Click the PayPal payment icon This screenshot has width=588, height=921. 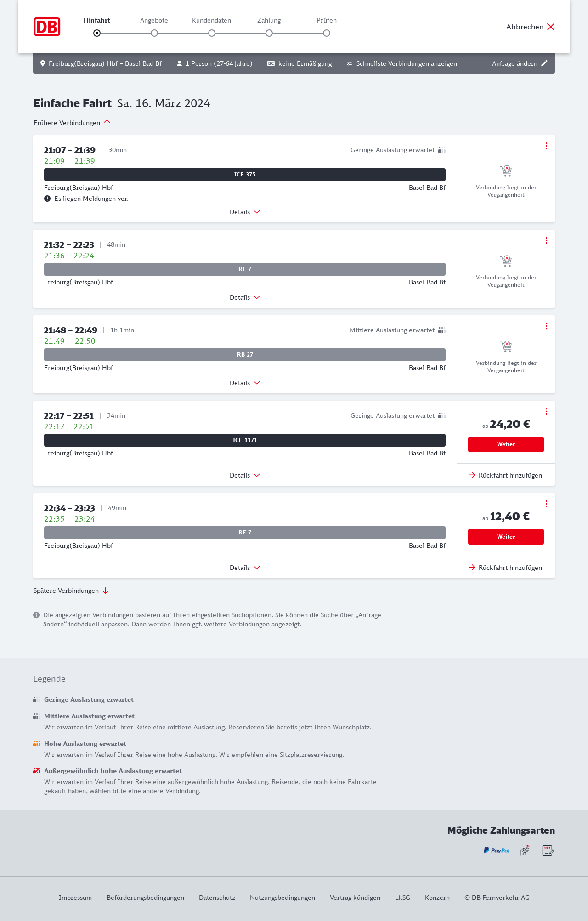[497, 850]
